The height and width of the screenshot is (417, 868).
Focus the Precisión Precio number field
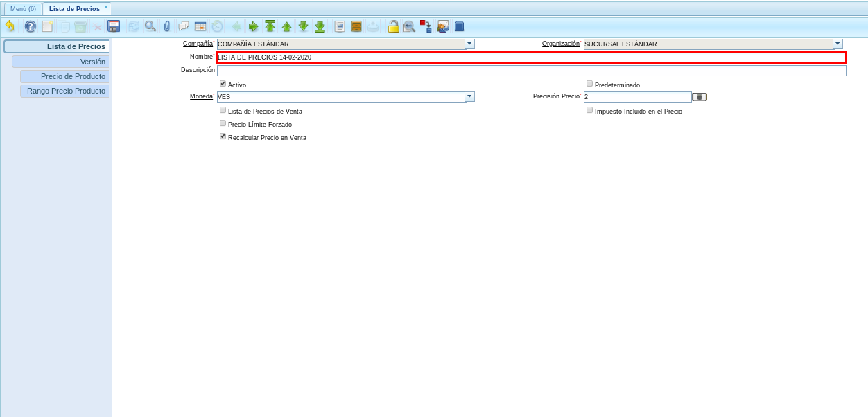tap(637, 97)
